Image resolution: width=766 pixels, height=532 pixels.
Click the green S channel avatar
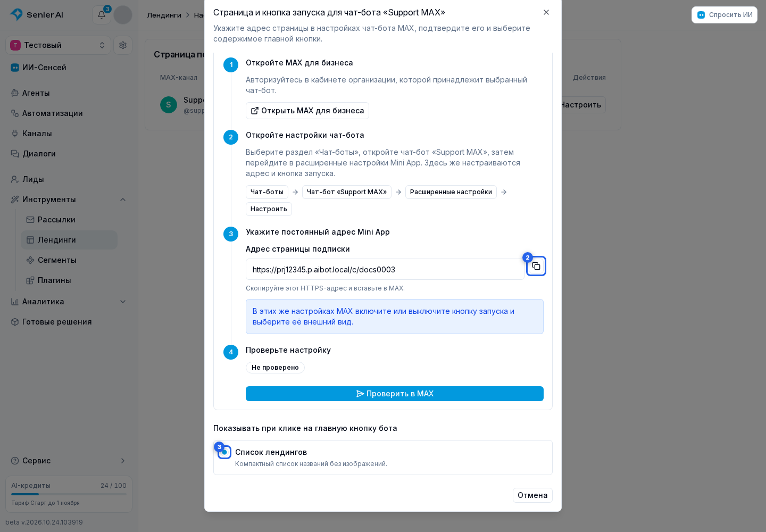point(169,105)
